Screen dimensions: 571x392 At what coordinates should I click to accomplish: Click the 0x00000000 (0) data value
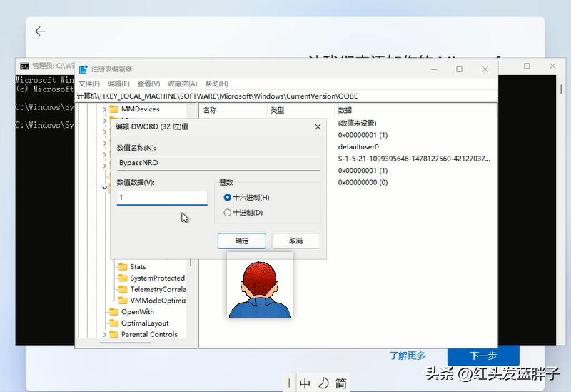(363, 182)
